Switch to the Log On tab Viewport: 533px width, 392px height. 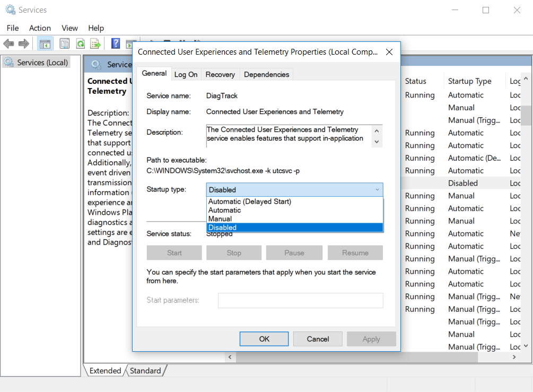[186, 74]
